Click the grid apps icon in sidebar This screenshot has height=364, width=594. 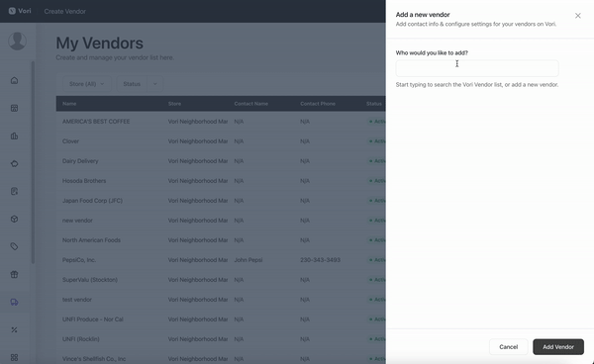tap(14, 357)
